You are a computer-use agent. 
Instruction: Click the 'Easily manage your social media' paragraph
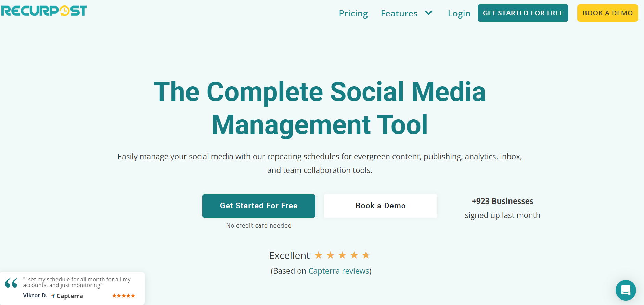click(x=320, y=163)
